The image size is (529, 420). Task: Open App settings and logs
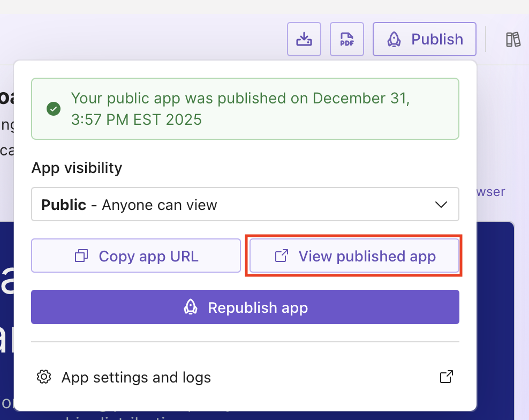pyautogui.click(x=136, y=377)
